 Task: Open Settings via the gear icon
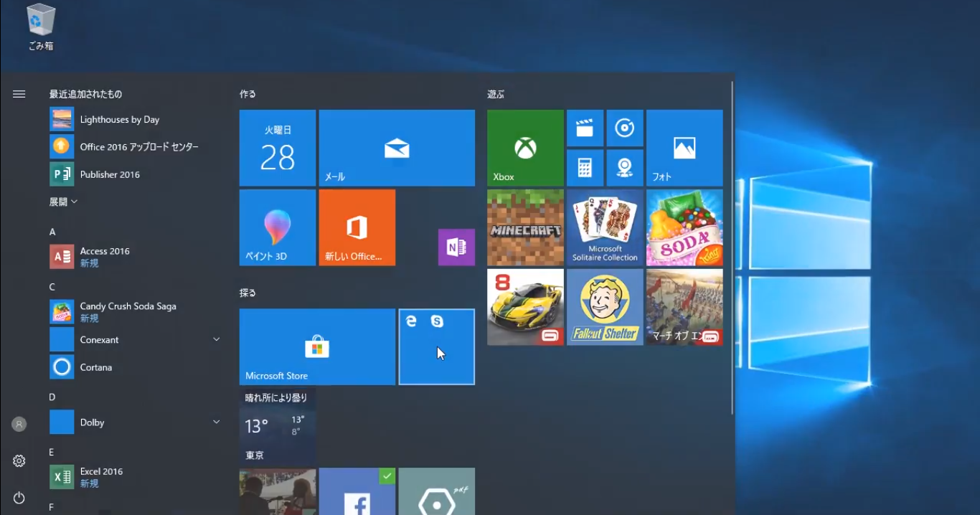tap(19, 460)
